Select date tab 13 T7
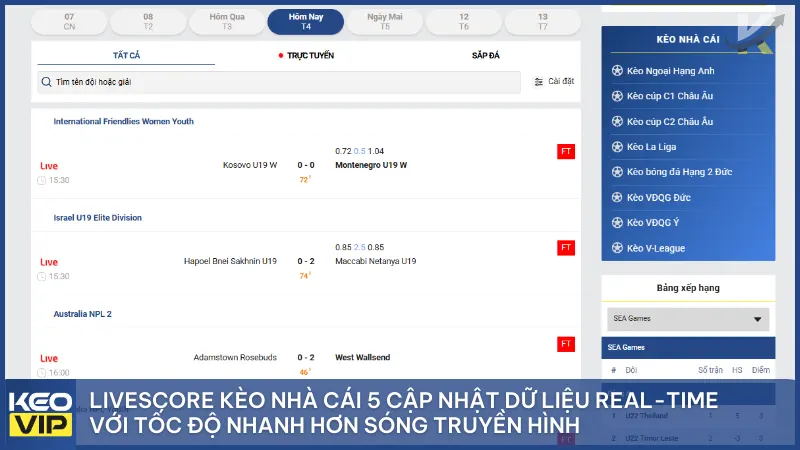This screenshot has width=800, height=450. 542,21
